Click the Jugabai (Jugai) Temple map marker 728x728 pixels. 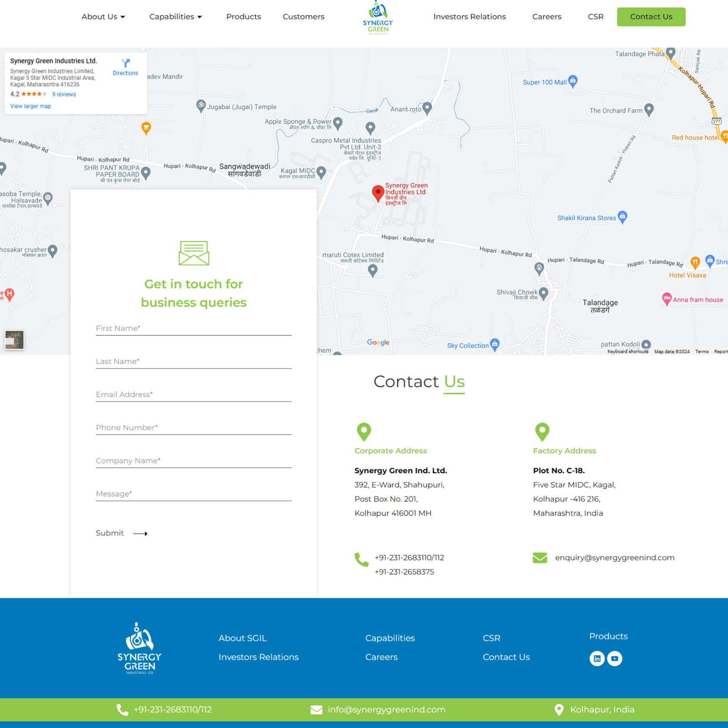tap(201, 106)
